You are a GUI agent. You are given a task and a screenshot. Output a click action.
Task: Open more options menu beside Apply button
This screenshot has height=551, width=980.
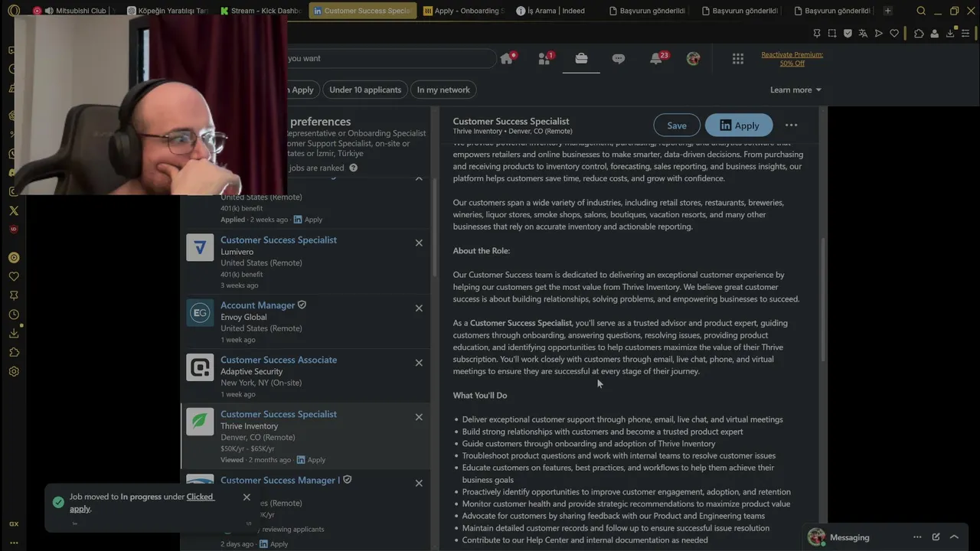pos(791,126)
